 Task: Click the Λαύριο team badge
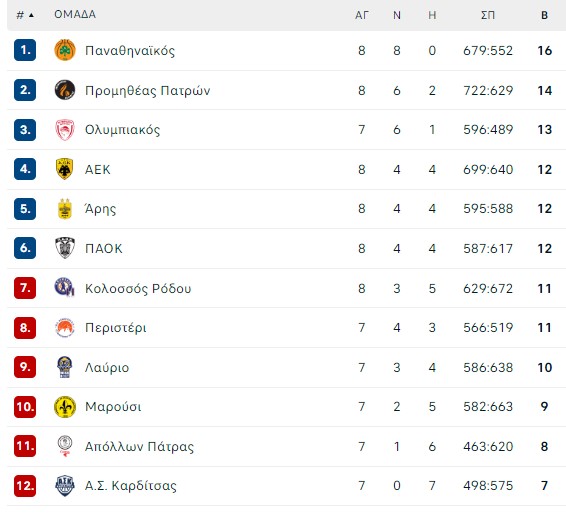tap(65, 367)
